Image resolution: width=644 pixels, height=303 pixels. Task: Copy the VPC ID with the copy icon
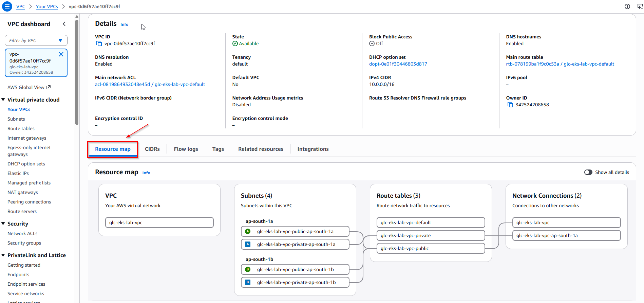99,43
